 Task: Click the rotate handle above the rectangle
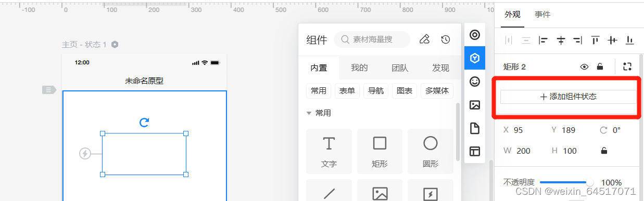coord(144,123)
